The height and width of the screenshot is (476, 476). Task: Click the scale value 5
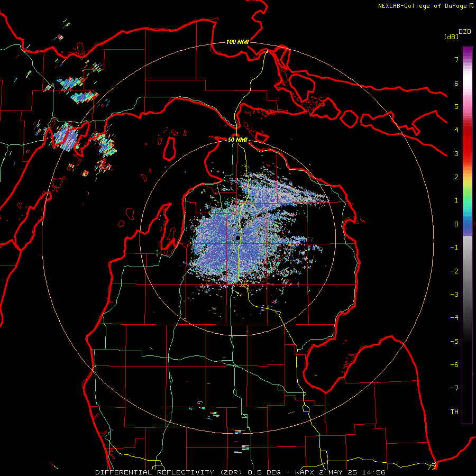(x=456, y=106)
